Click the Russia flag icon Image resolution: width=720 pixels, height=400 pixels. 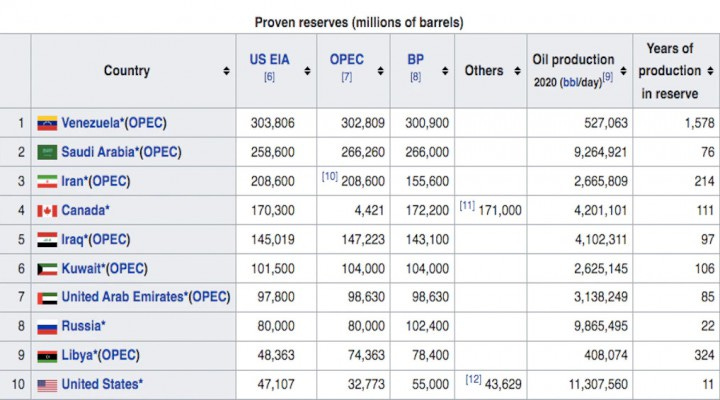pyautogui.click(x=47, y=327)
